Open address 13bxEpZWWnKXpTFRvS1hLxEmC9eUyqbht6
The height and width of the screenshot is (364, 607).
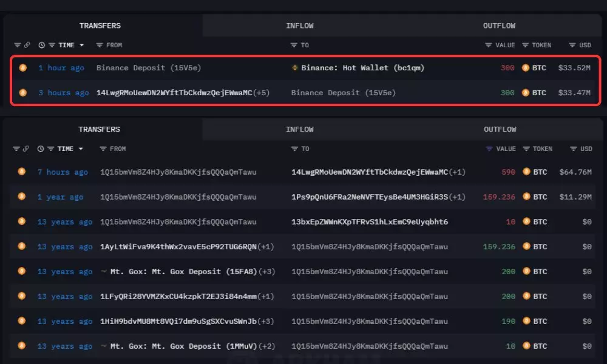click(370, 222)
